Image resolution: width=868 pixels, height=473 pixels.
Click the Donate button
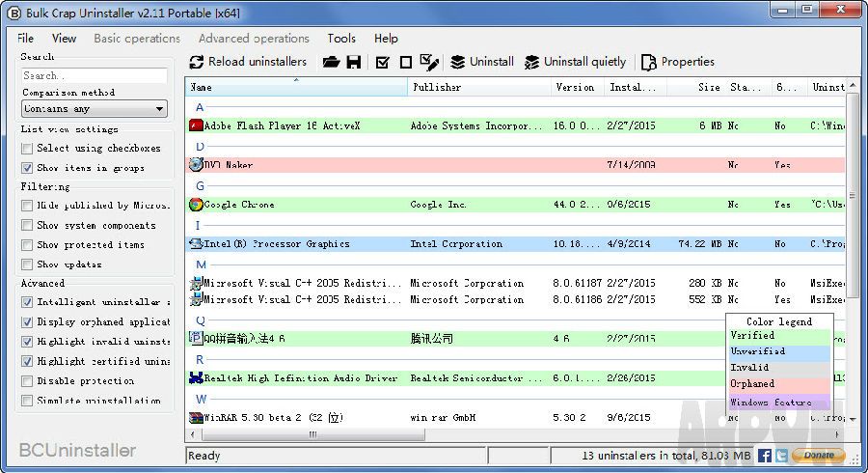pyautogui.click(x=819, y=455)
